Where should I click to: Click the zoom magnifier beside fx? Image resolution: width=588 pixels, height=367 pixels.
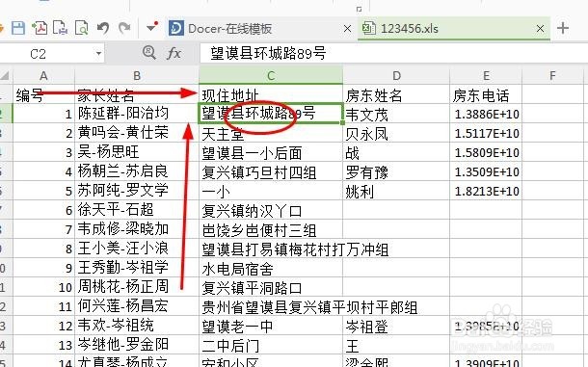pyautogui.click(x=149, y=52)
